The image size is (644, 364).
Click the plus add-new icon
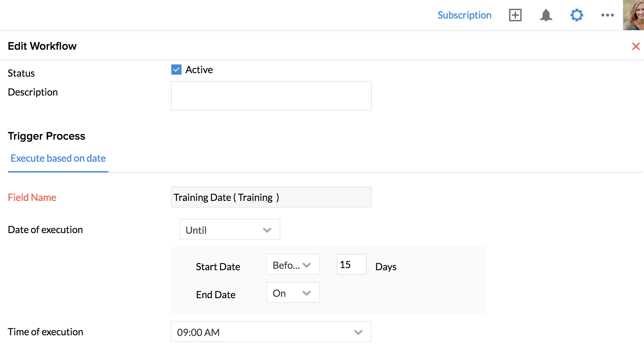(x=515, y=15)
